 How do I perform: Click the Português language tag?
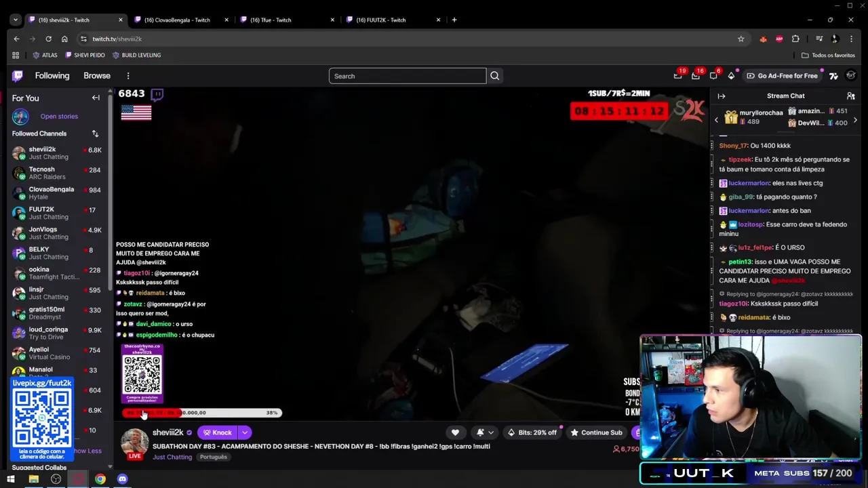click(x=213, y=457)
